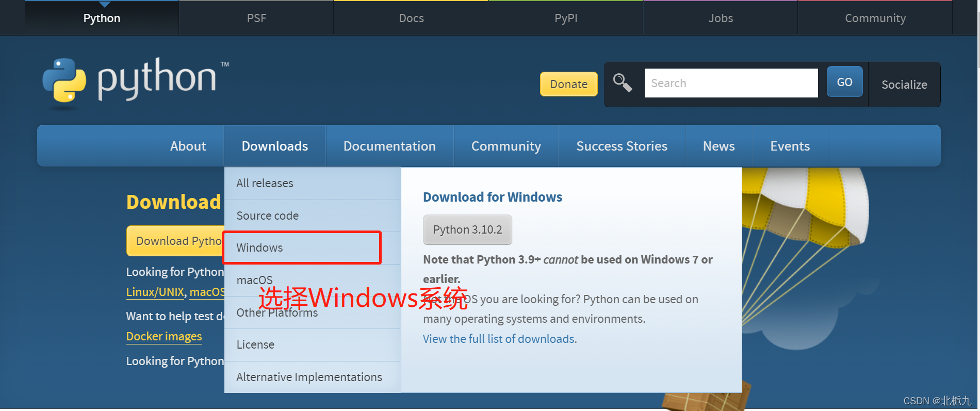Select Other Platforms menu entry
980x411 pixels.
(313, 313)
